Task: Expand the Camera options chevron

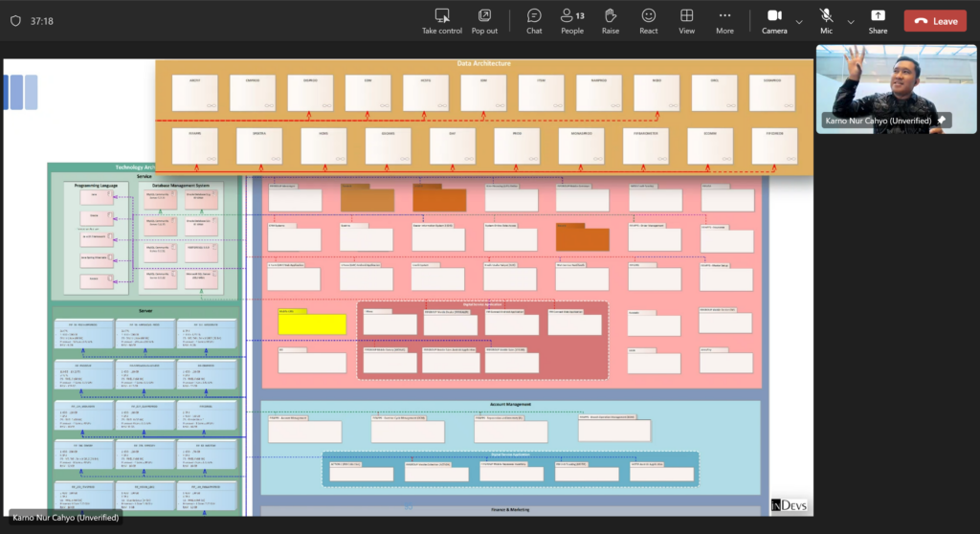Action: 797,20
